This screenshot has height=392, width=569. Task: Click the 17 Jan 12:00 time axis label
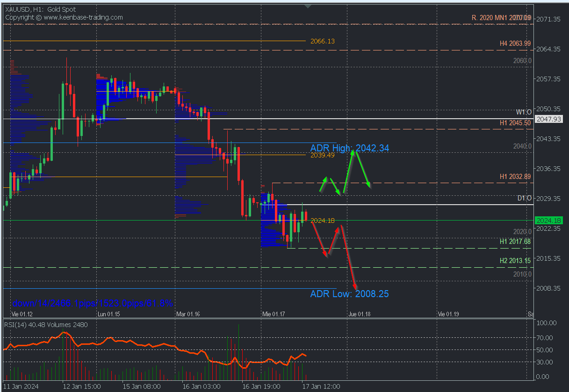321,386
